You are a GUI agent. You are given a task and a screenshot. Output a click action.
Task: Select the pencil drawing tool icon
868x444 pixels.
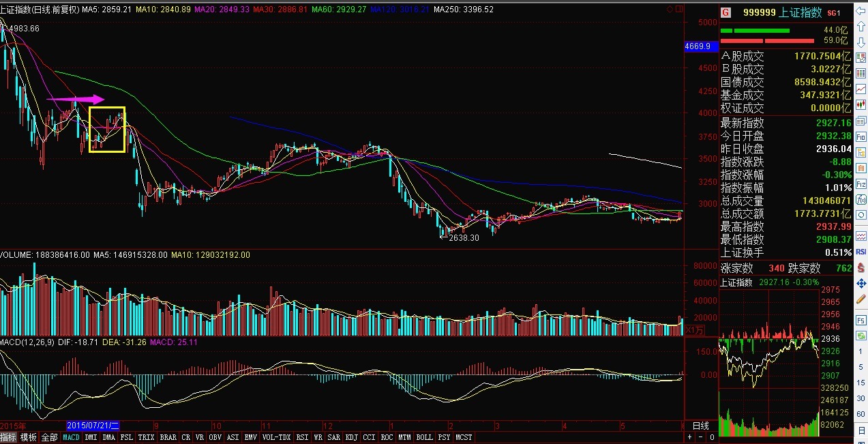pyautogui.click(x=862, y=298)
